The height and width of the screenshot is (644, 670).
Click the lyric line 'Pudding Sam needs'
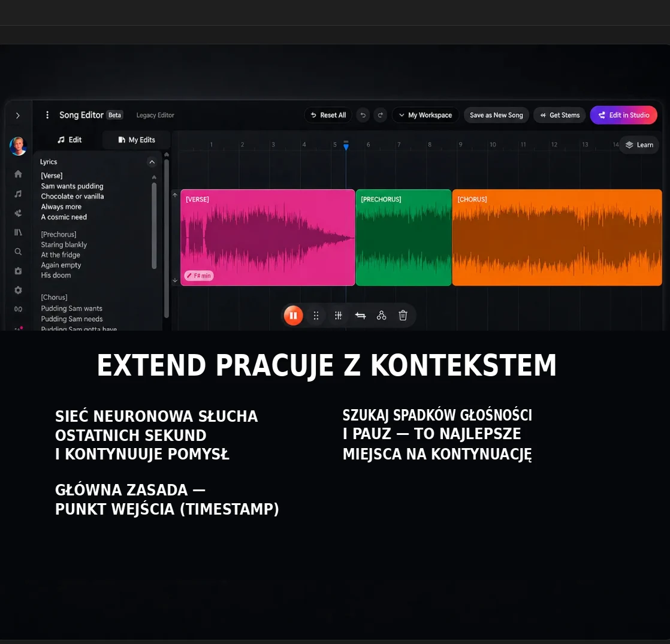click(72, 319)
